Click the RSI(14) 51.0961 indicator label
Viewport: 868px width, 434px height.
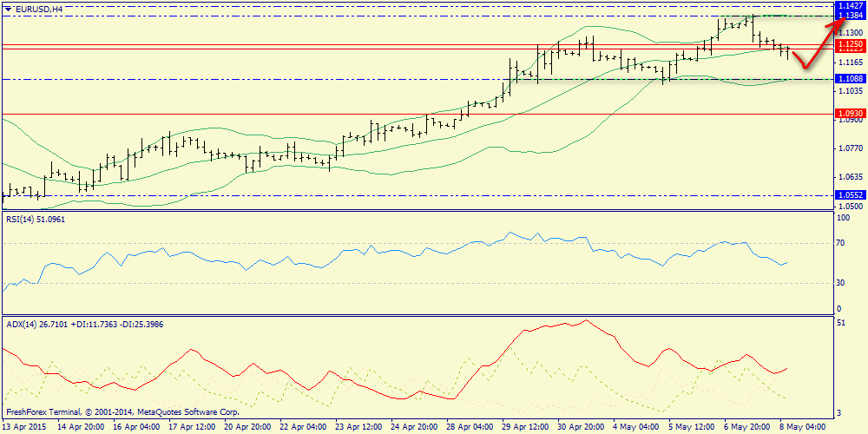pyautogui.click(x=36, y=220)
